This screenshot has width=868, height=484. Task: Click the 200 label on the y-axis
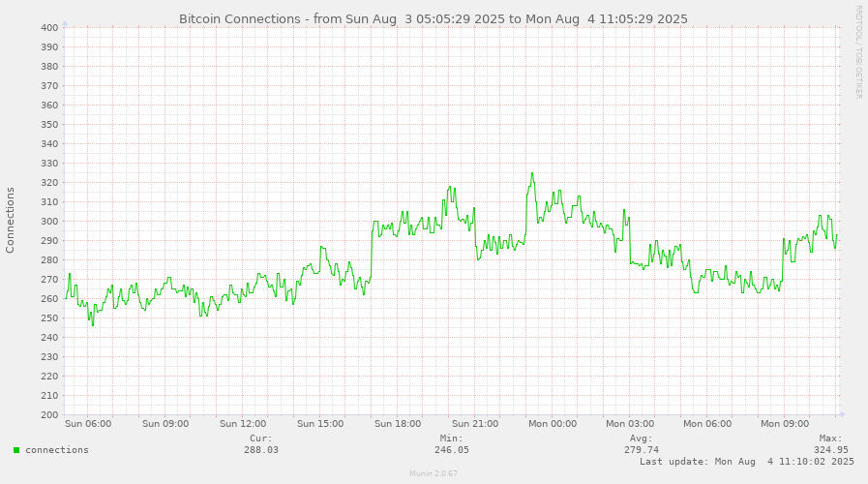(50, 414)
